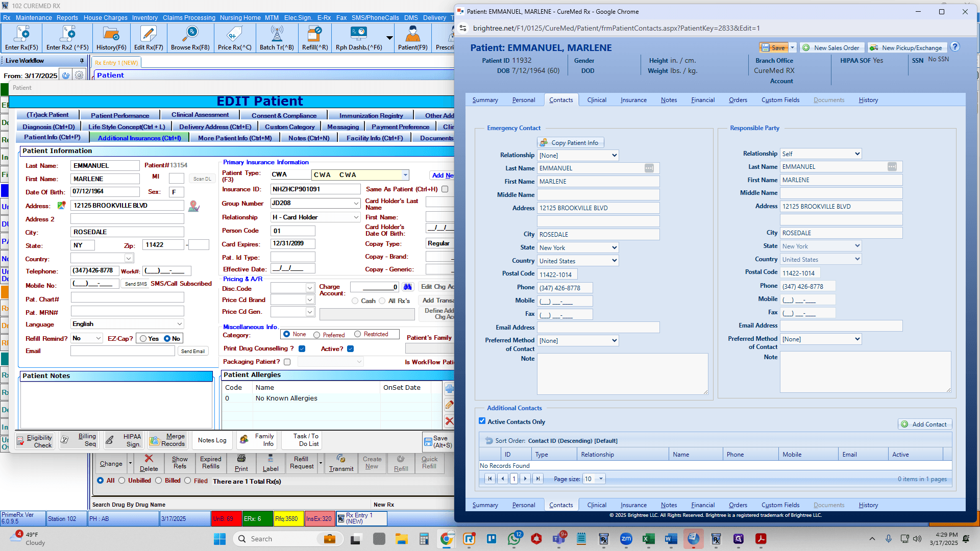Viewport: 980px width, 551px height.
Task: Expand the Group Number dropdown
Action: pyautogui.click(x=356, y=204)
